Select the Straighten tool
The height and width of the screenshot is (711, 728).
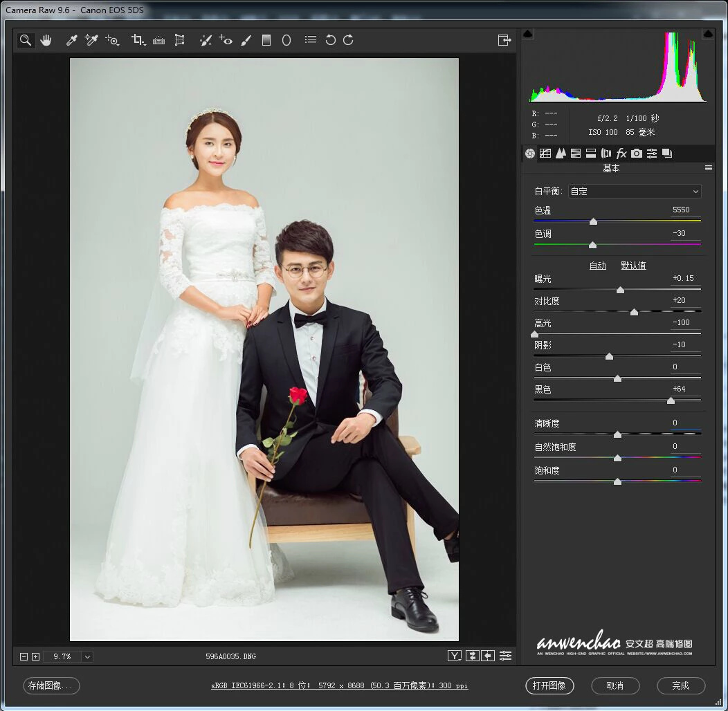pos(158,40)
